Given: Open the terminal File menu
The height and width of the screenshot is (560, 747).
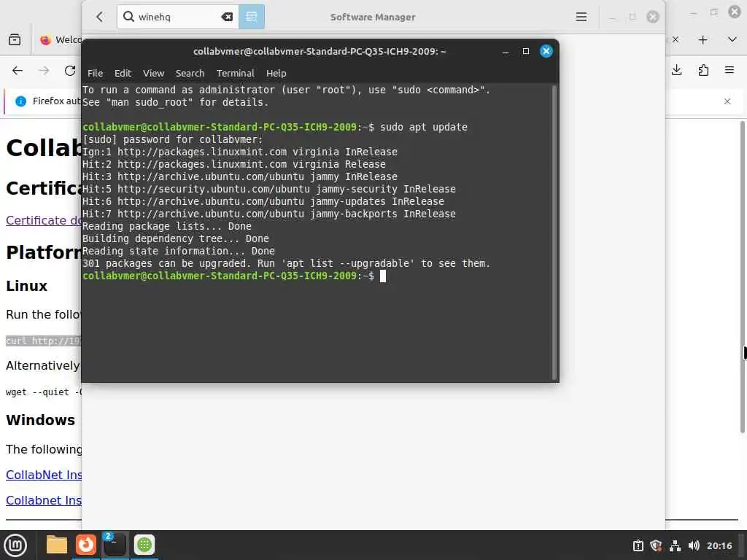Looking at the screenshot, I should click(95, 74).
